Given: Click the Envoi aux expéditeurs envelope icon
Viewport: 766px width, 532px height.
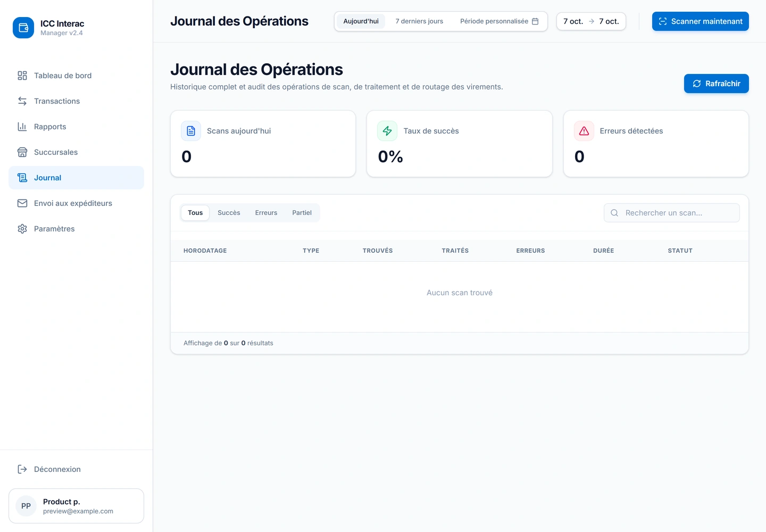Looking at the screenshot, I should click(x=22, y=203).
